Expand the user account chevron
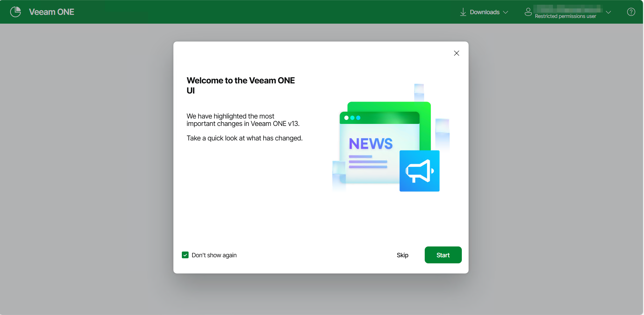Screen dimensions: 644x315 608,12
